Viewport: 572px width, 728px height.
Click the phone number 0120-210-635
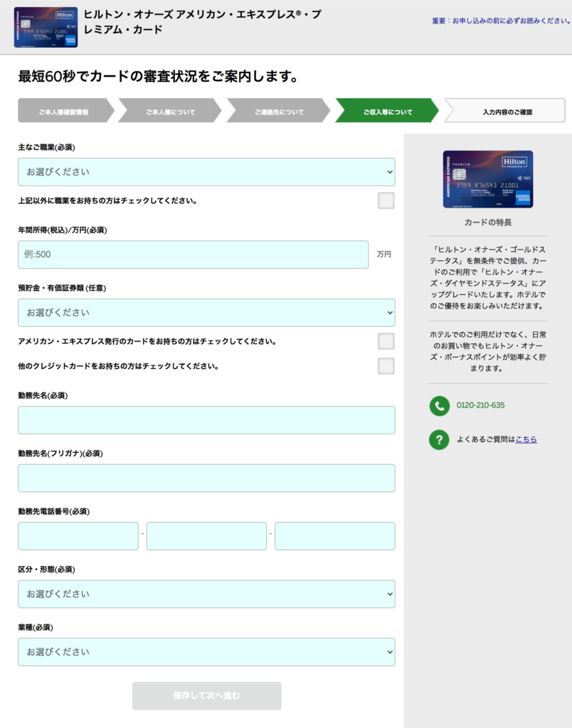pos(480,405)
